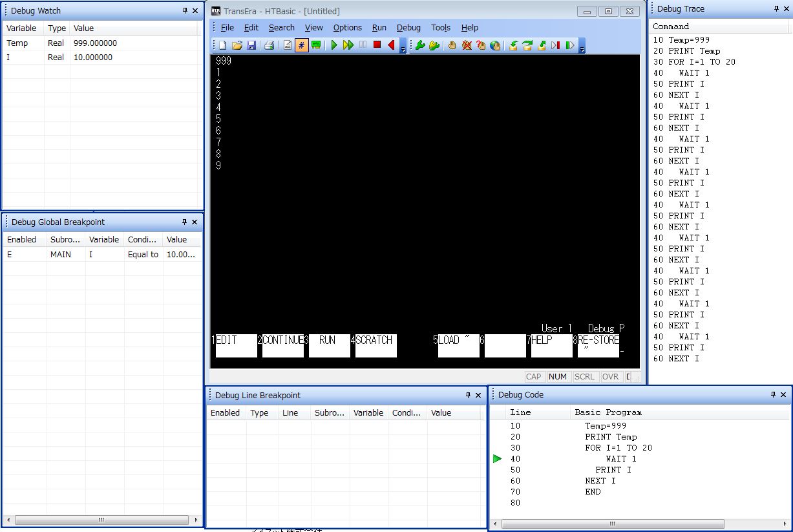Click the New file icon in toolbar
The width and height of the screenshot is (793, 532).
(222, 45)
